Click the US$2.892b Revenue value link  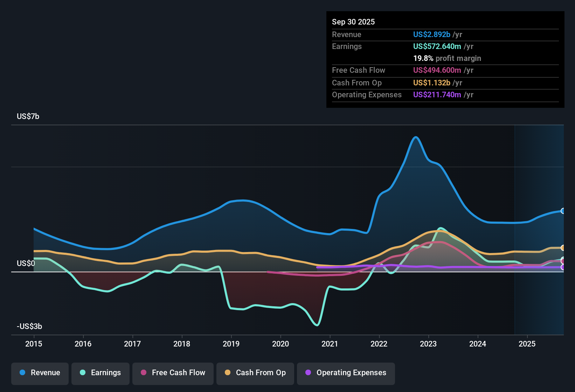(431, 34)
